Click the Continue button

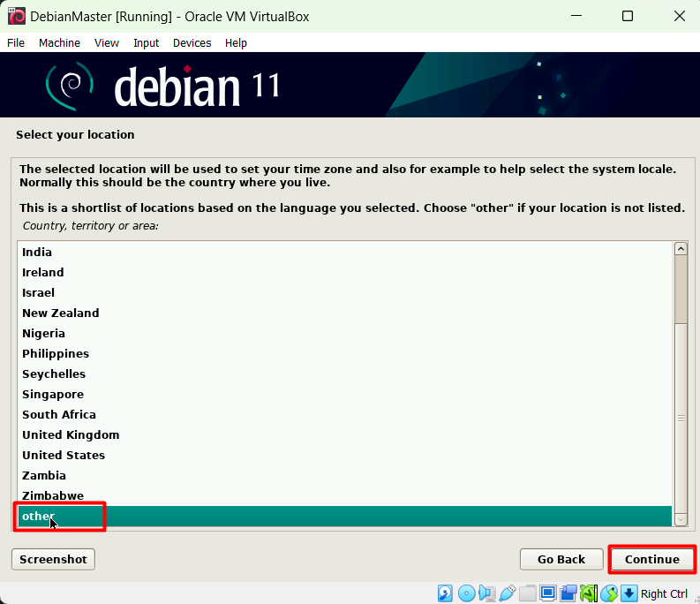(652, 559)
